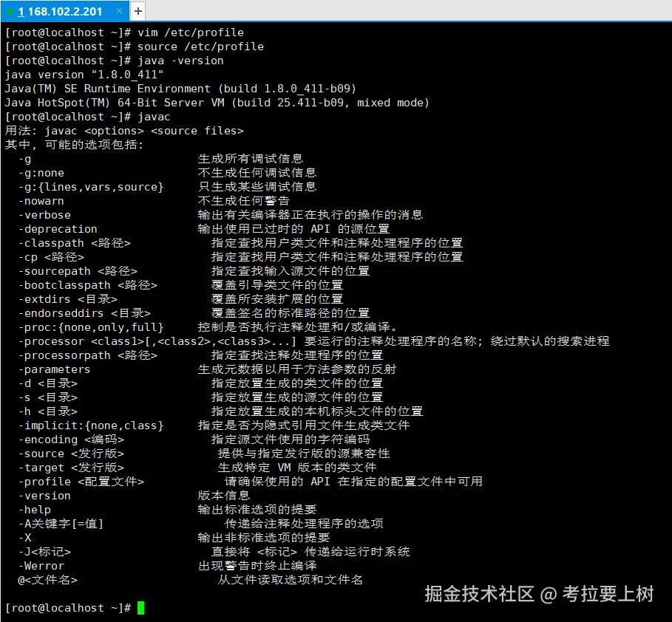
Task: Click the "-classpath <路径>" option text
Action: [75, 242]
